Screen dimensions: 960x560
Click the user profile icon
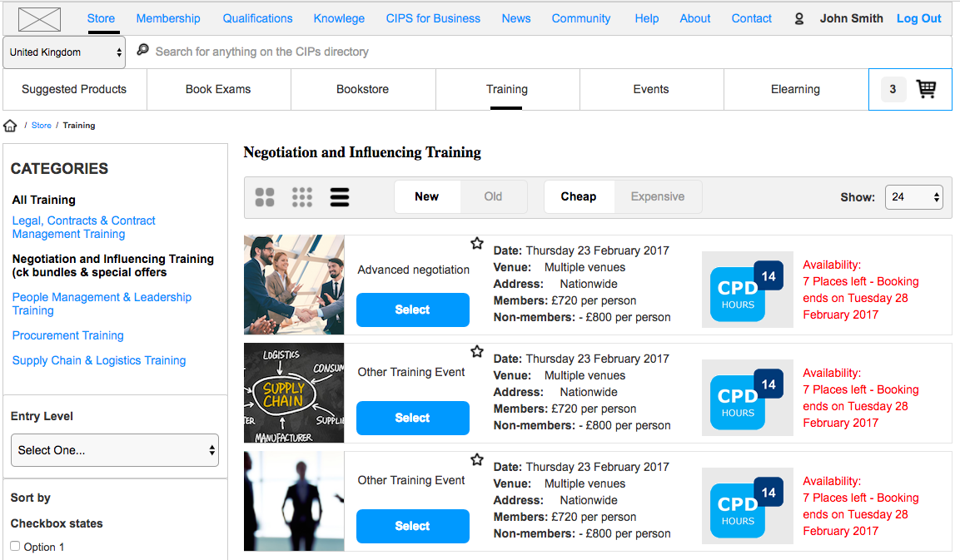point(799,19)
